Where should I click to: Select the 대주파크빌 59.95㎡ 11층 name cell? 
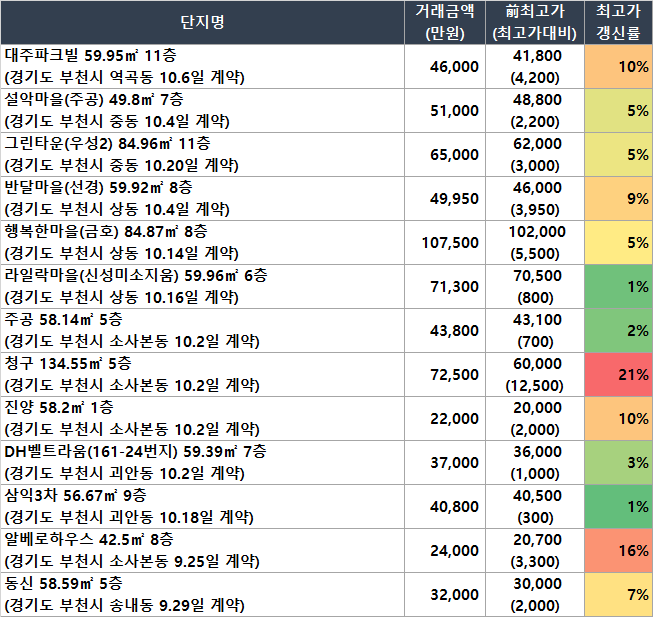coord(202,67)
